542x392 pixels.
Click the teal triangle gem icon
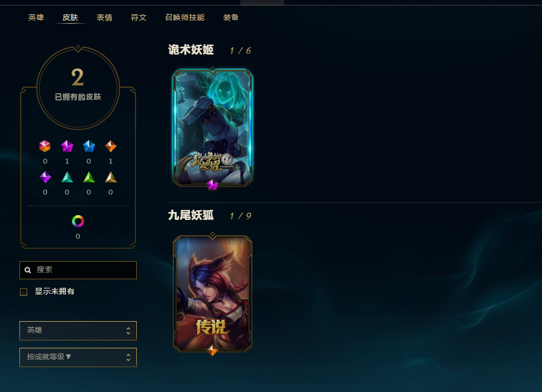(67, 177)
